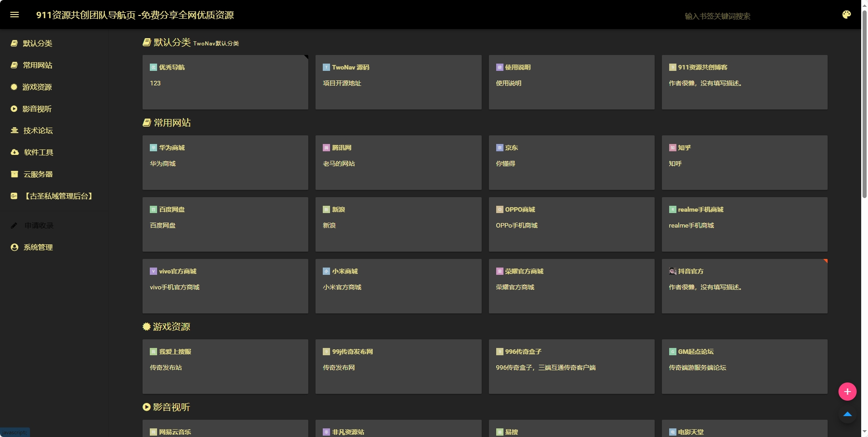868x437 pixels.
Task: Click the 抖音官方 site favicon
Action: [672, 271]
